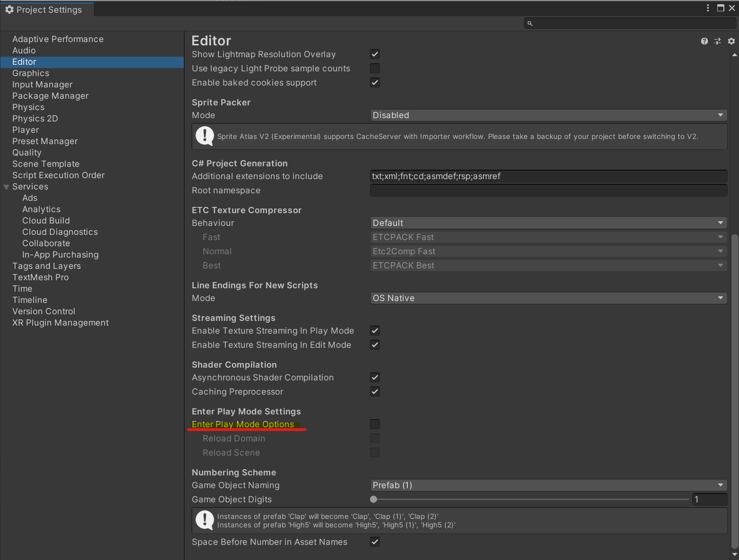Open Line Endings Mode OS Native dropdown
This screenshot has width=739, height=560.
point(548,298)
